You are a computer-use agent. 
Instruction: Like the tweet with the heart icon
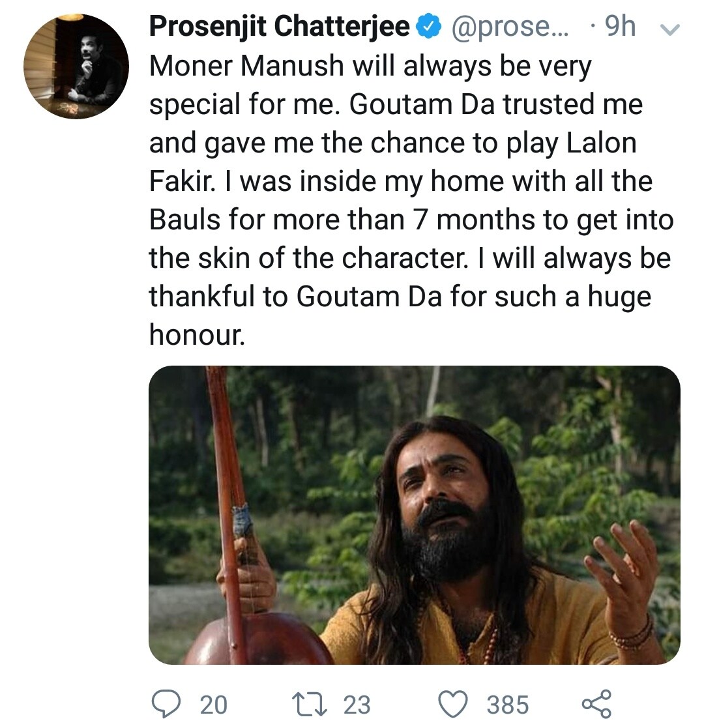[x=453, y=705]
